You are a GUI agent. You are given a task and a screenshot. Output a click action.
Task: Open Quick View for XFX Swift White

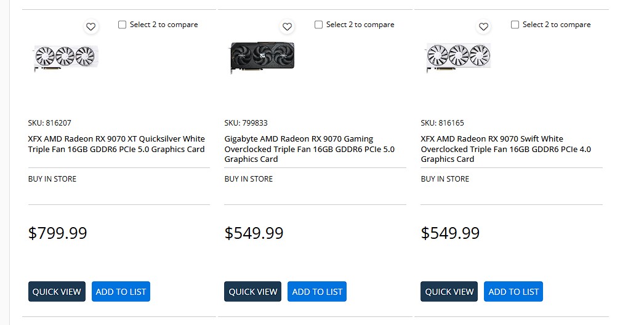[449, 292]
